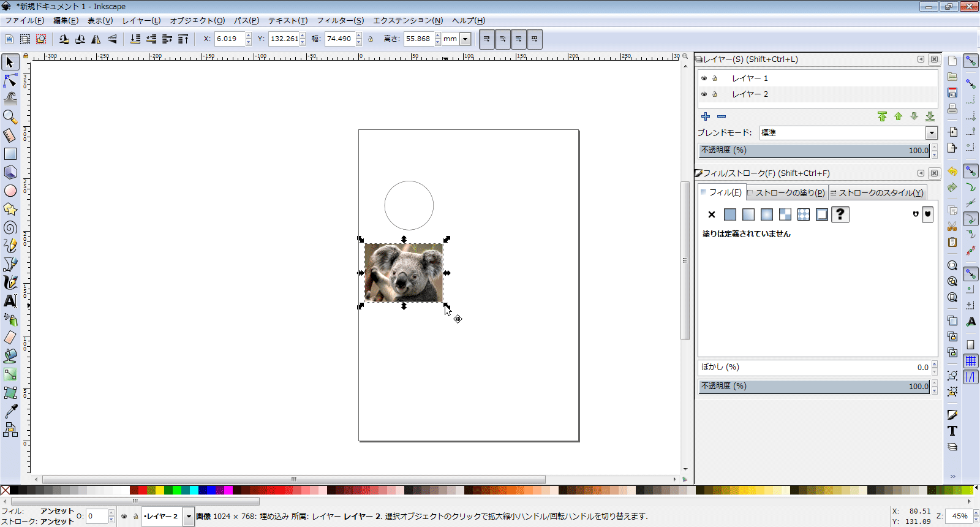The width and height of the screenshot is (980, 527).
Task: Choose the Circle/Ellipse tool
Action: (10, 191)
